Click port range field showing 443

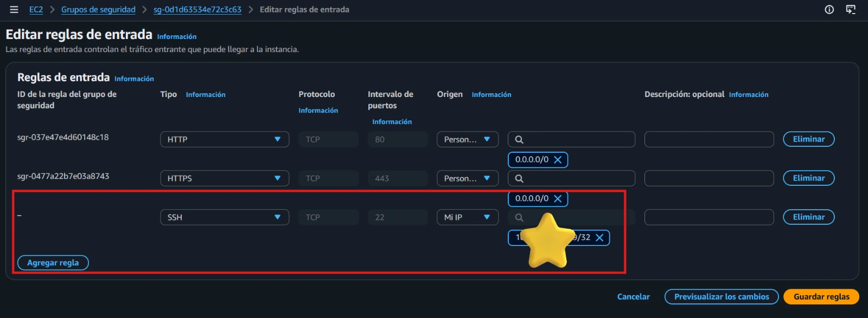click(398, 178)
